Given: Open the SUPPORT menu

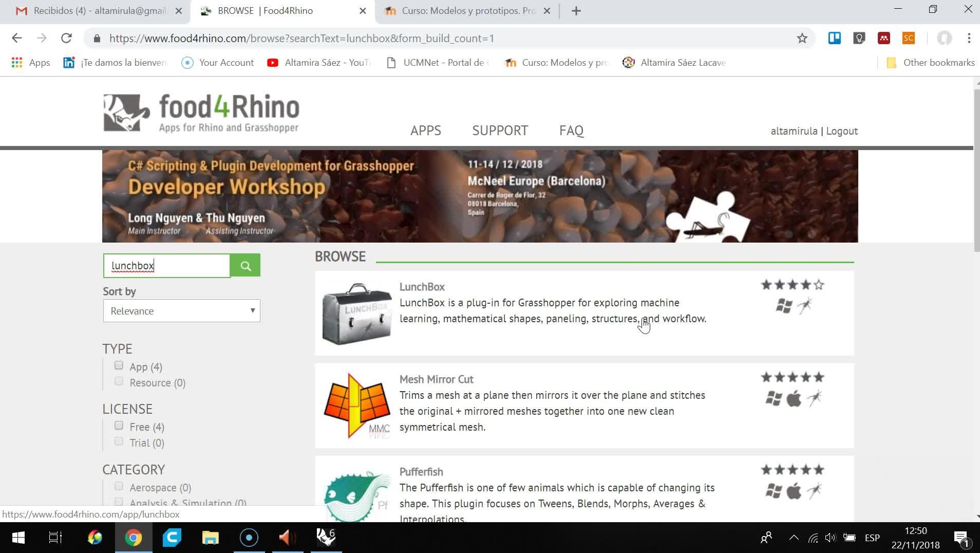Looking at the screenshot, I should 500,131.
